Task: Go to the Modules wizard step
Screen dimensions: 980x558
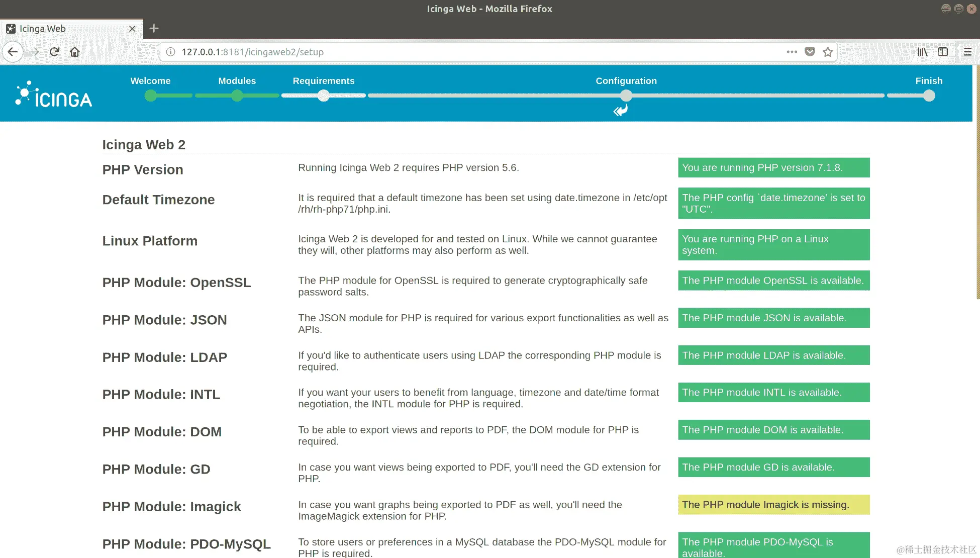Action: 237,95
